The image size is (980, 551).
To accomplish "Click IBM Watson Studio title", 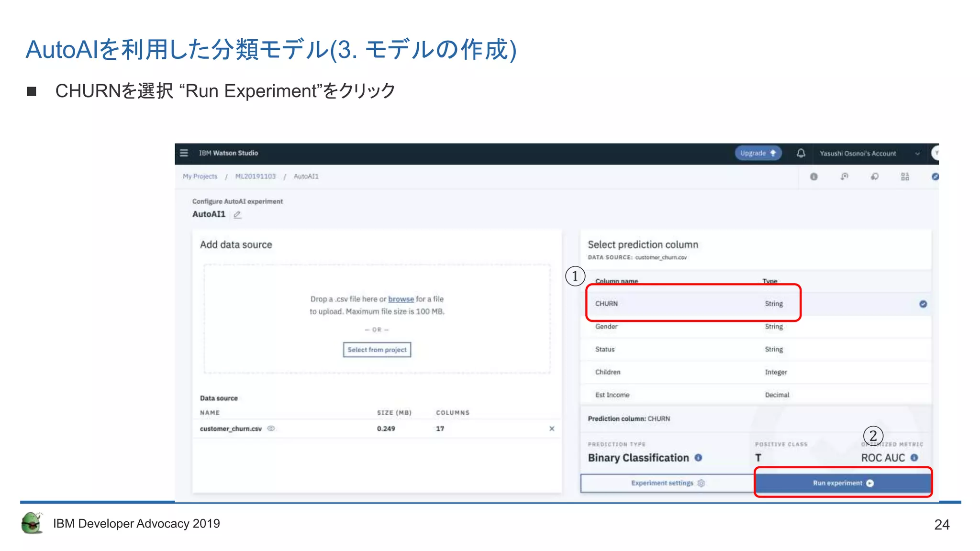I will pyautogui.click(x=228, y=153).
